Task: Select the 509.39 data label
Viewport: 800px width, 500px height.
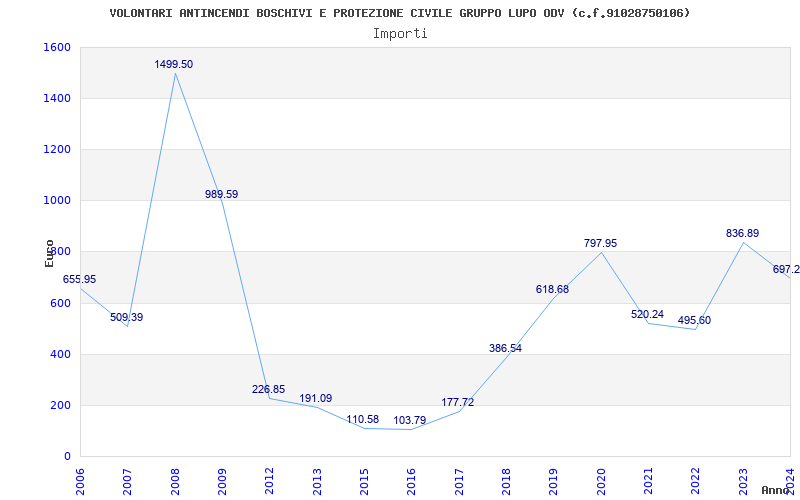Action: [127, 317]
